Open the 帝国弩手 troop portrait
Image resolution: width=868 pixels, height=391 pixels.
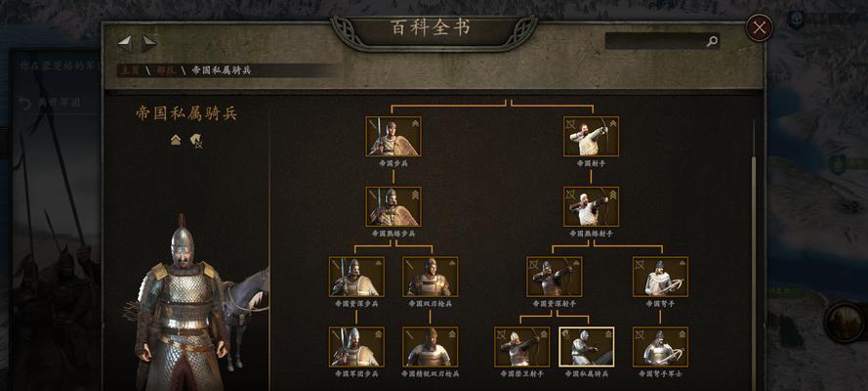click(x=660, y=277)
